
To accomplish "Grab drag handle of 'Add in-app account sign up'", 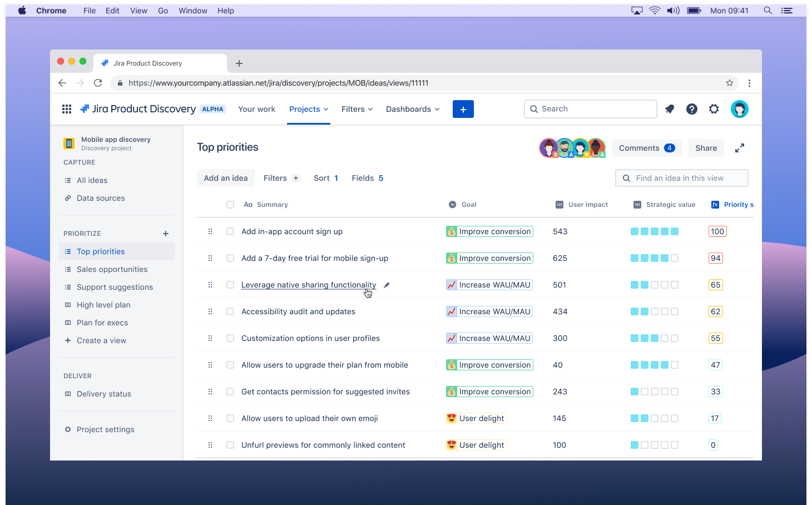I will (x=210, y=231).
